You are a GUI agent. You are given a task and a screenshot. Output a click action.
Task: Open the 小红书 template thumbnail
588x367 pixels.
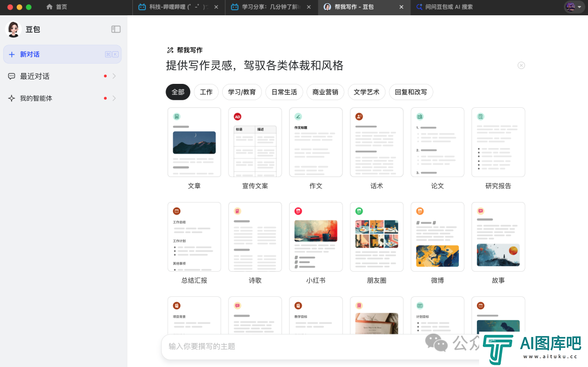(316, 236)
